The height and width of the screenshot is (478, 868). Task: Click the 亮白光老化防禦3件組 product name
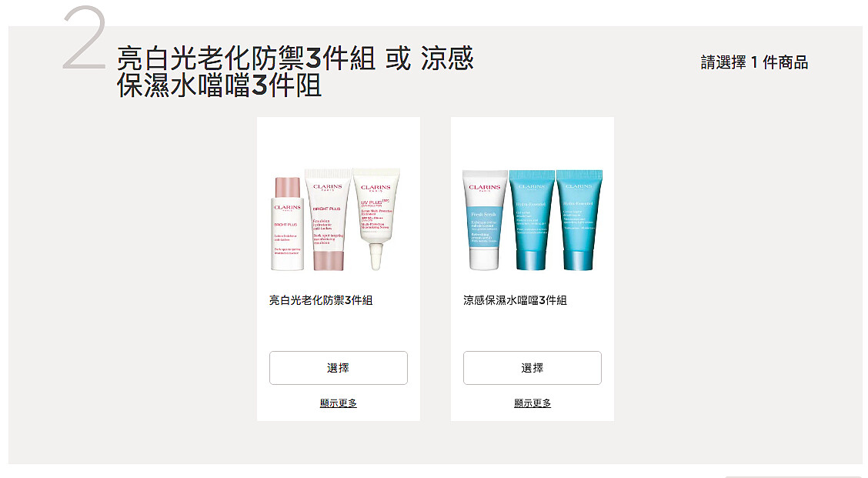[321, 300]
